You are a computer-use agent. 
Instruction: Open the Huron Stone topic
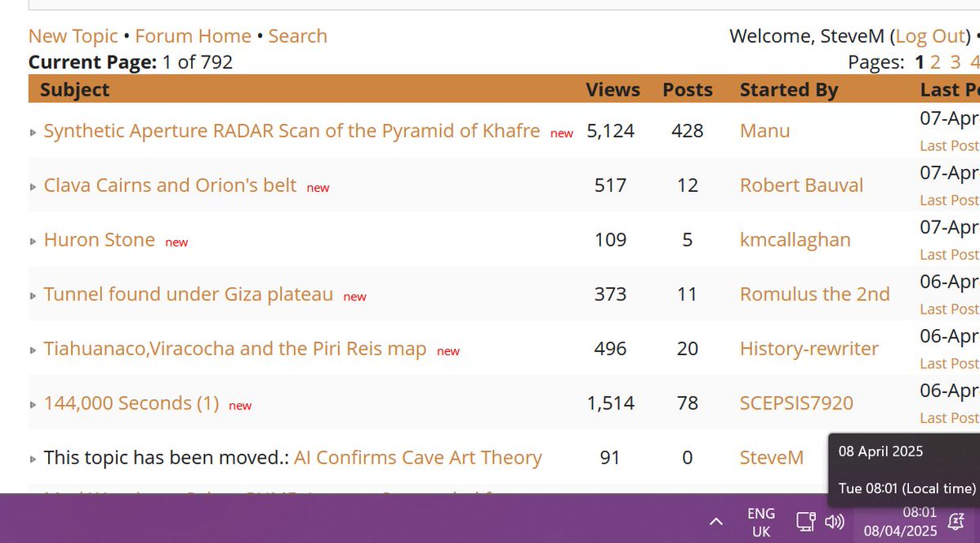[x=99, y=239]
